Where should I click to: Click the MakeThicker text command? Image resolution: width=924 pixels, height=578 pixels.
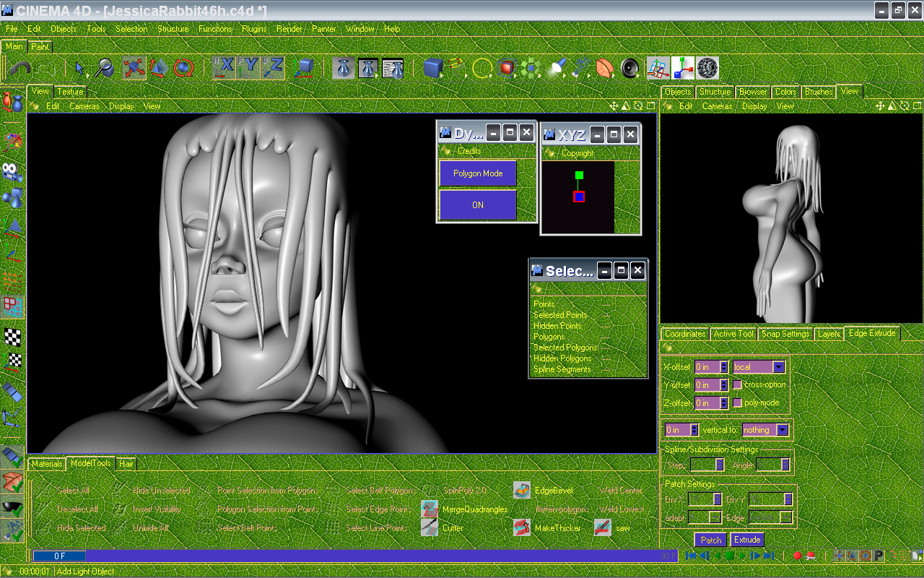[557, 528]
